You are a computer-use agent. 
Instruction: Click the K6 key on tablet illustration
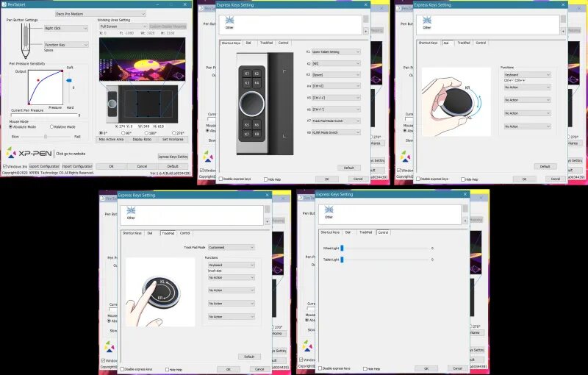[x=257, y=124]
